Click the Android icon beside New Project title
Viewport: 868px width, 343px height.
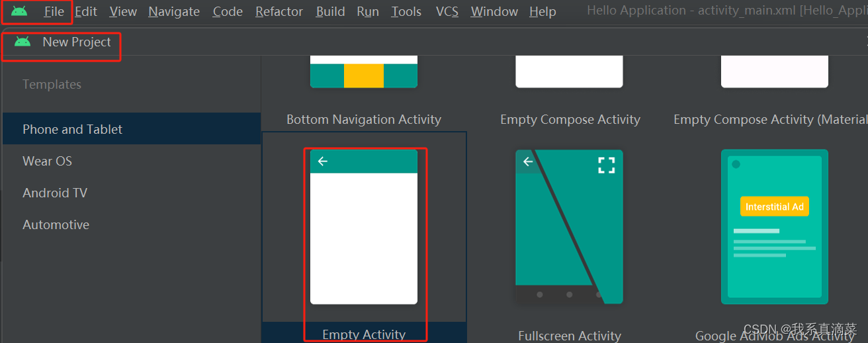click(22, 42)
